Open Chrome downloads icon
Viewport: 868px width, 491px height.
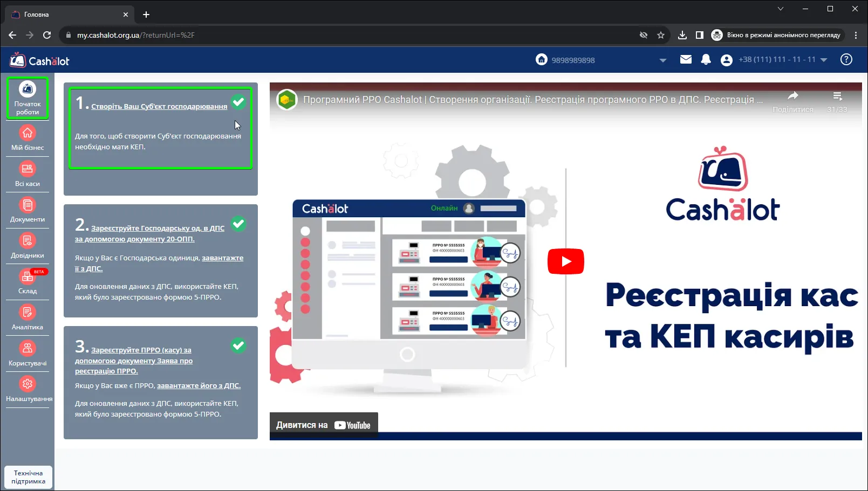click(x=682, y=35)
